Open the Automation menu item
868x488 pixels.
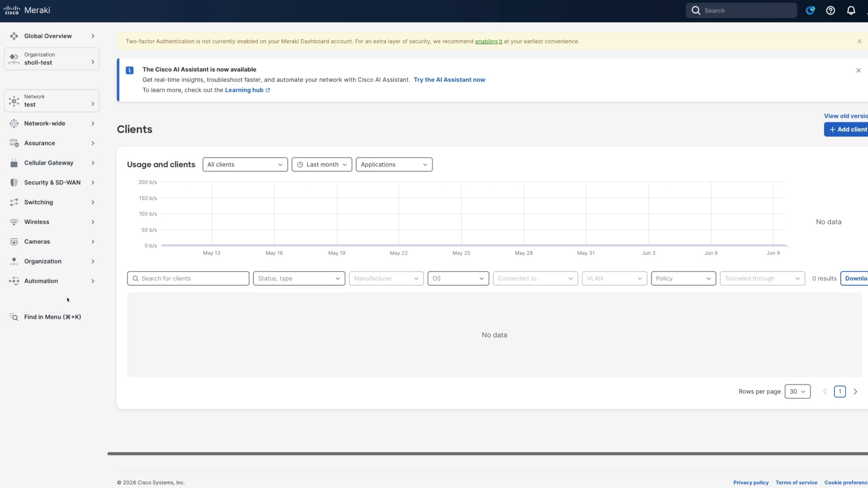pos(52,281)
